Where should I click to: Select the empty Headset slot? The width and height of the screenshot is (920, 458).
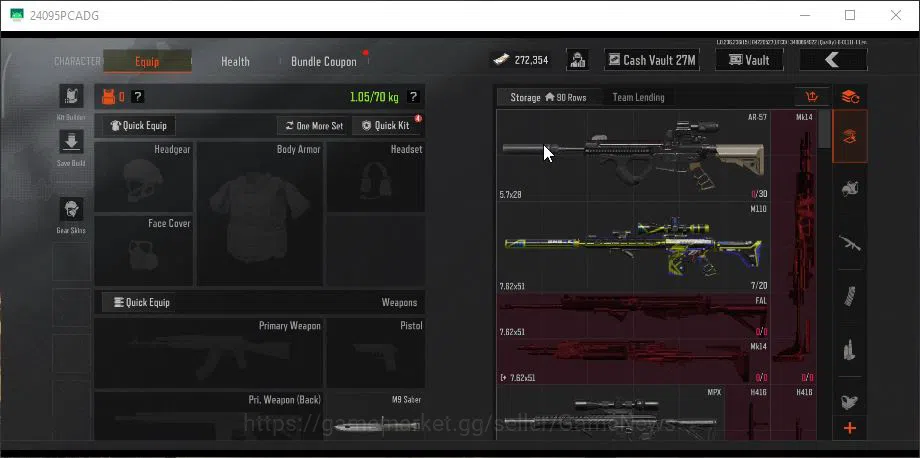(x=376, y=177)
